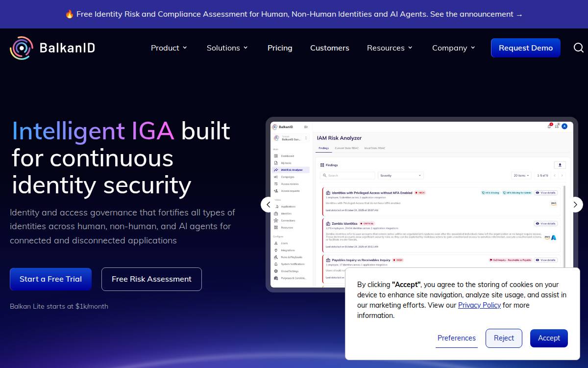588x368 pixels.
Task: Click the System Notifications bell in the sidebar
Action: pos(276,264)
